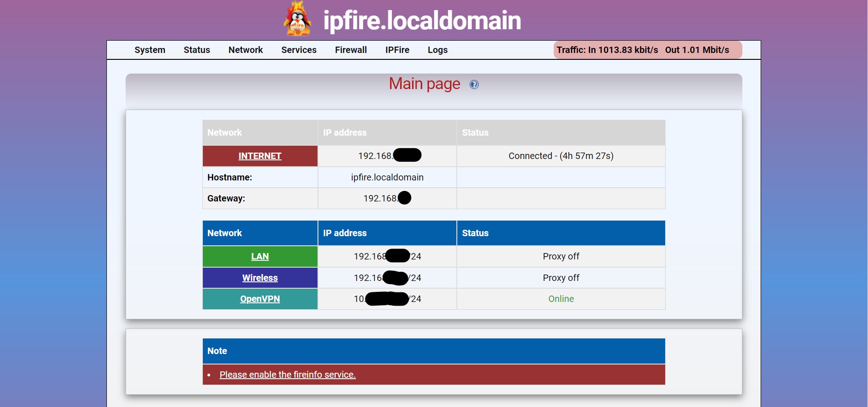
Task: Click the ipfire.localdomain page title
Action: [422, 20]
